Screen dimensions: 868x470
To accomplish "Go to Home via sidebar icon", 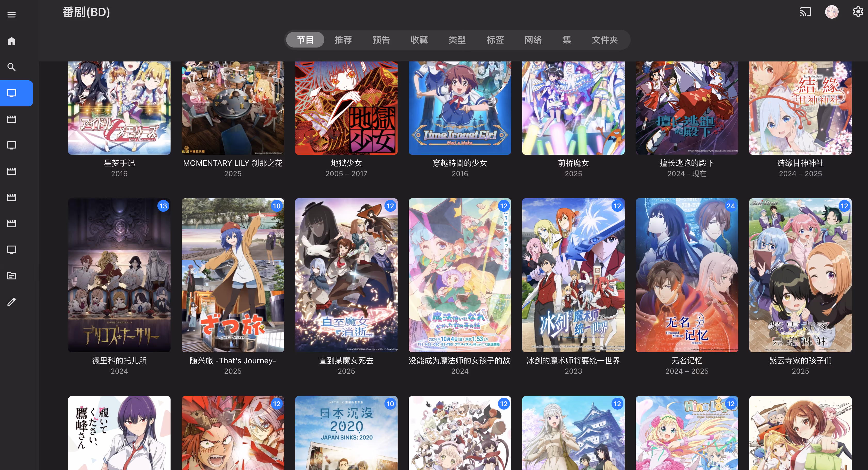I will point(11,41).
